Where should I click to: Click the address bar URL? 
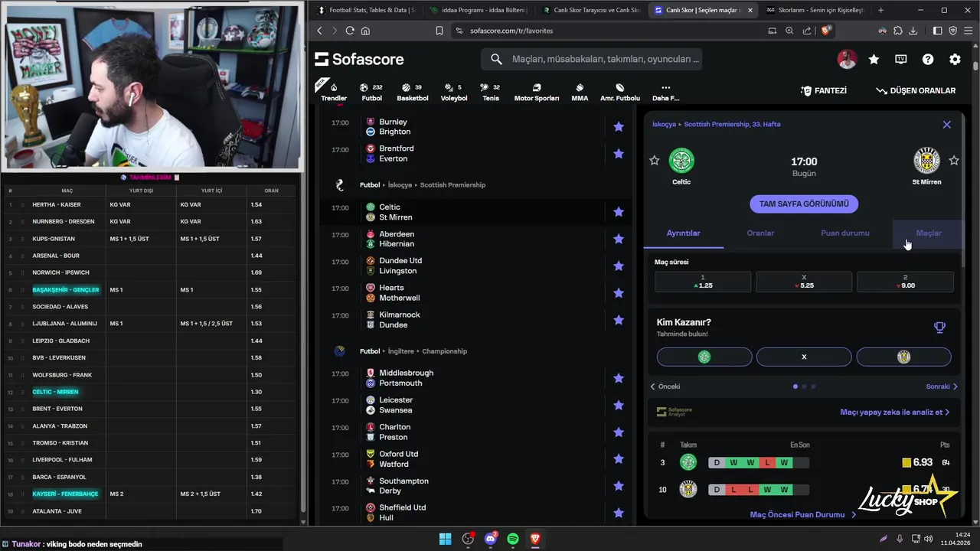511,31
